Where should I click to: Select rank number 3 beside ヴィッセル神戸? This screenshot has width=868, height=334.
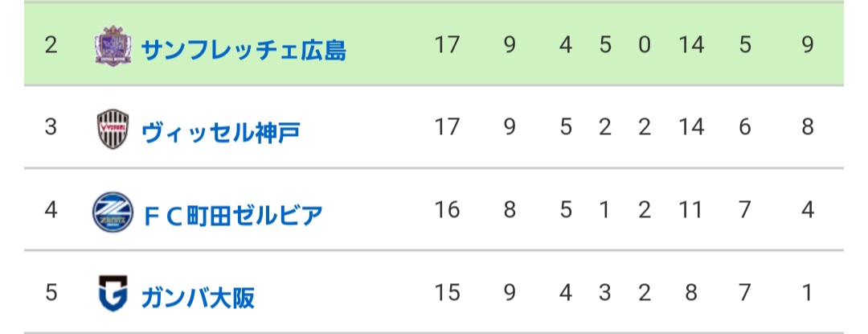51,127
